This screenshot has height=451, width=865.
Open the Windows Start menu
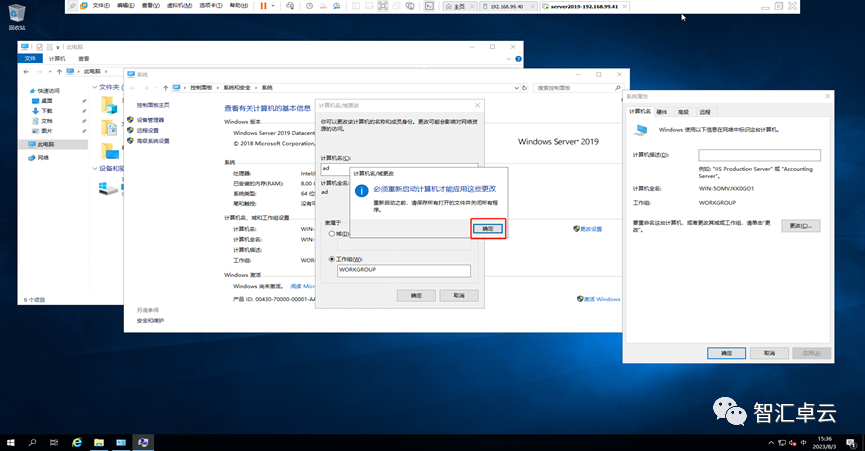click(x=10, y=442)
